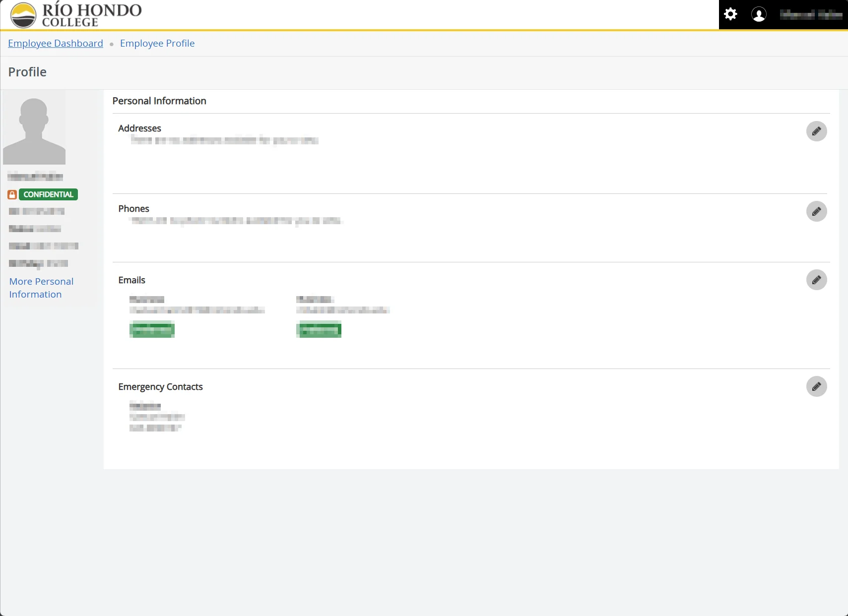Click the green CONFIDENTIAL badge

48,194
